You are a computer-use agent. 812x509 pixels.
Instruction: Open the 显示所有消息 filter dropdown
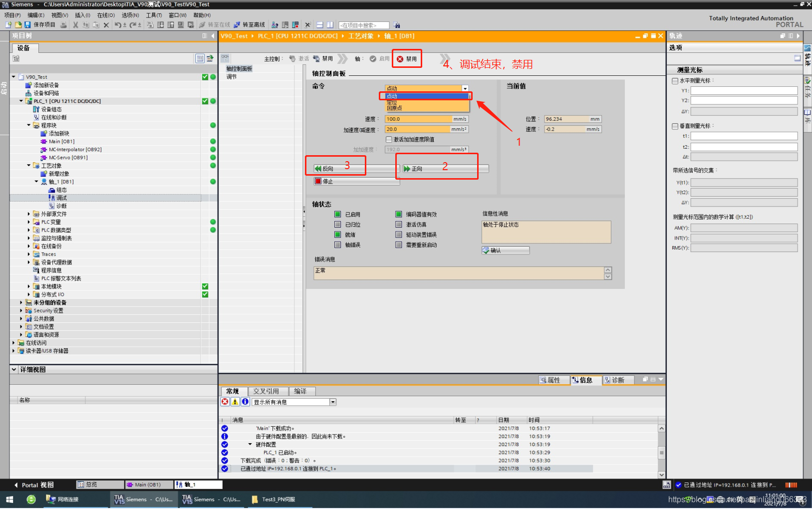pyautogui.click(x=333, y=402)
